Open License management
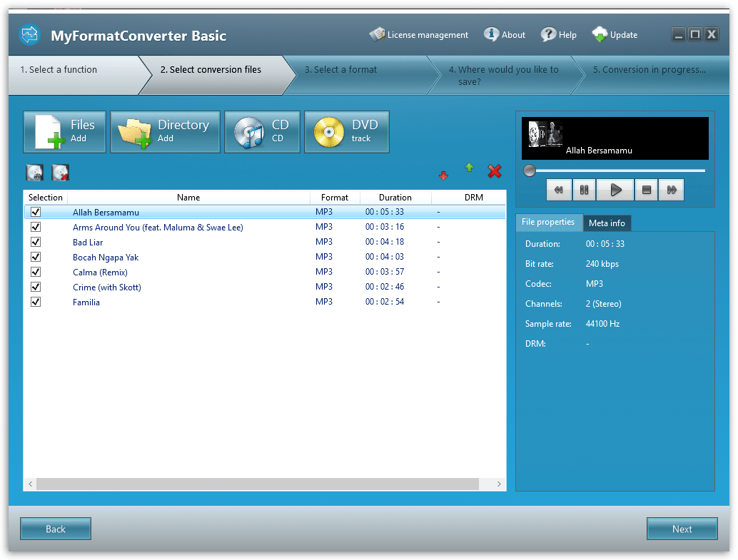 (x=419, y=35)
